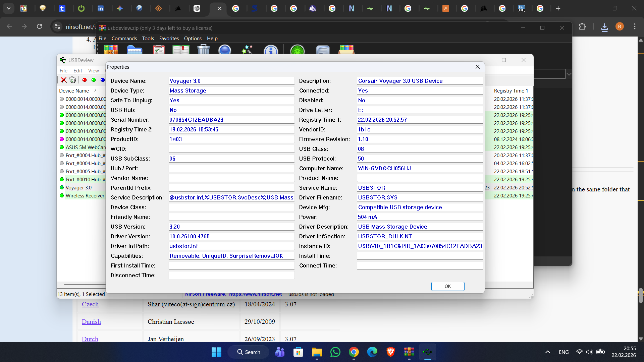This screenshot has width=644, height=362.
Task: Click the WinRAR VirusScan green bug icon
Action: pyautogui.click(x=298, y=50)
